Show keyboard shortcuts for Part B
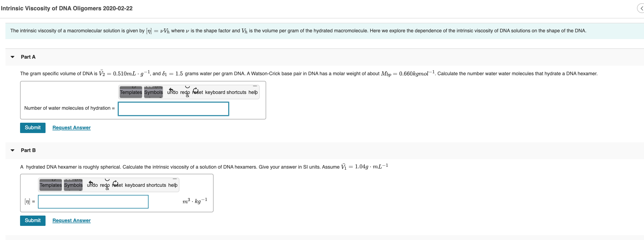Viewport: 644px width, 240px height. (x=145, y=185)
